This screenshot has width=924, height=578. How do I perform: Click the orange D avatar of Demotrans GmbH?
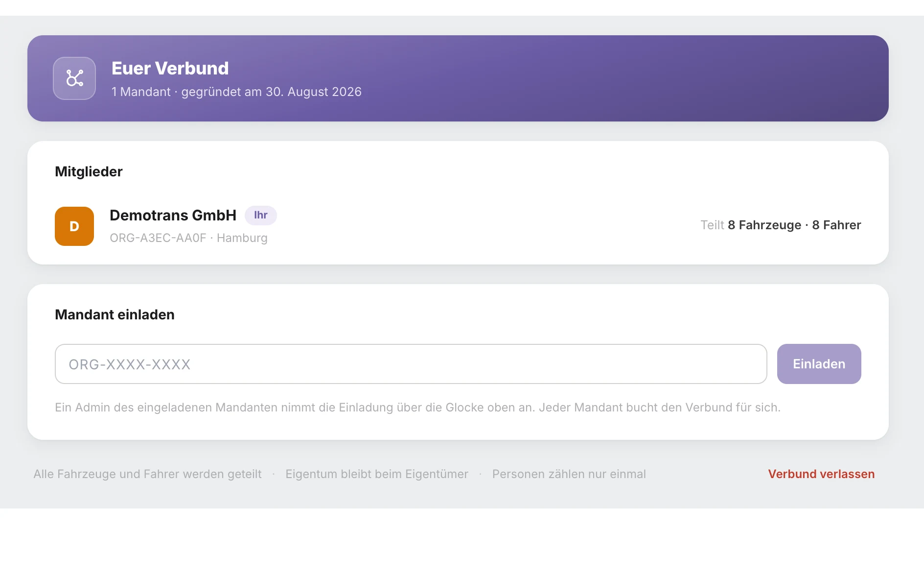click(74, 226)
